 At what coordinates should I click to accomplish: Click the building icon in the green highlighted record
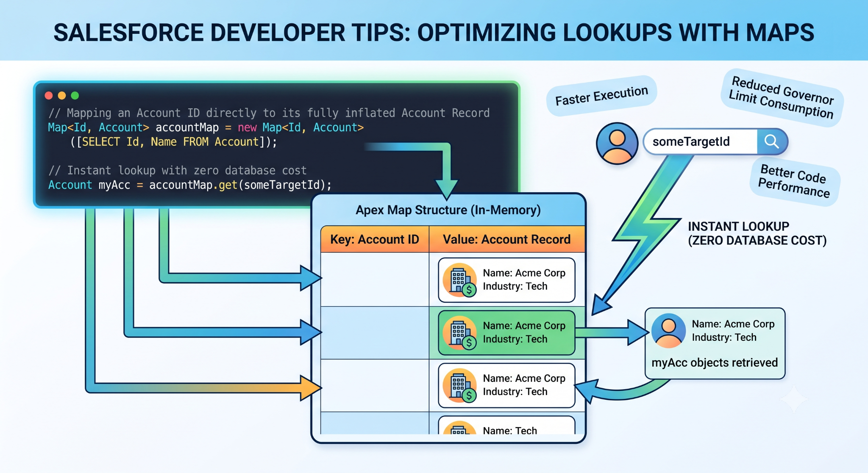point(460,333)
